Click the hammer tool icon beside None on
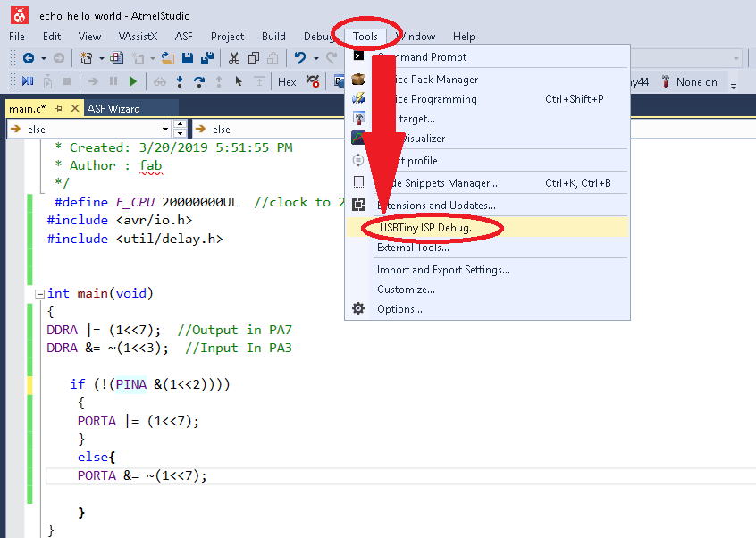This screenshot has width=756, height=538. [x=666, y=81]
